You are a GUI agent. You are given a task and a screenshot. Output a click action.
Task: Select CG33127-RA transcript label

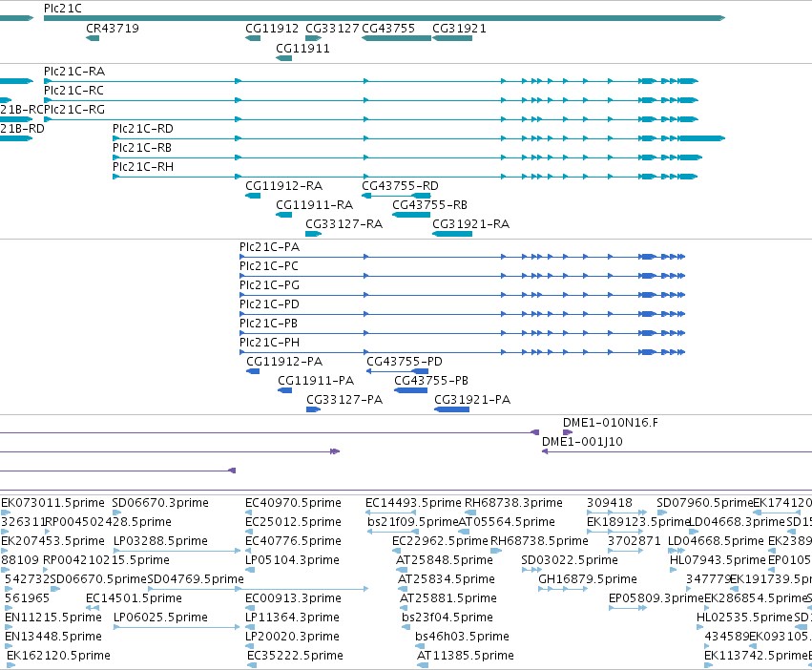click(344, 224)
